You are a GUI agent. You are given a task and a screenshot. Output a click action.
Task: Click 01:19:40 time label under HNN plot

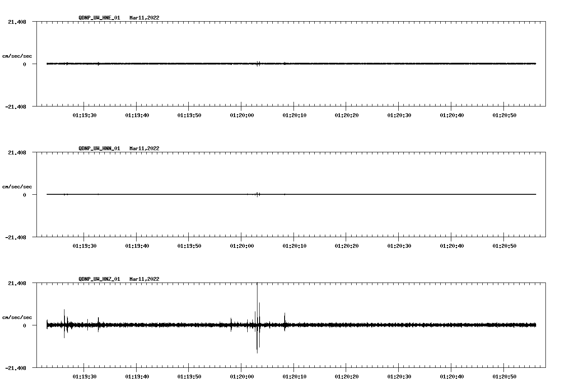coord(137,246)
